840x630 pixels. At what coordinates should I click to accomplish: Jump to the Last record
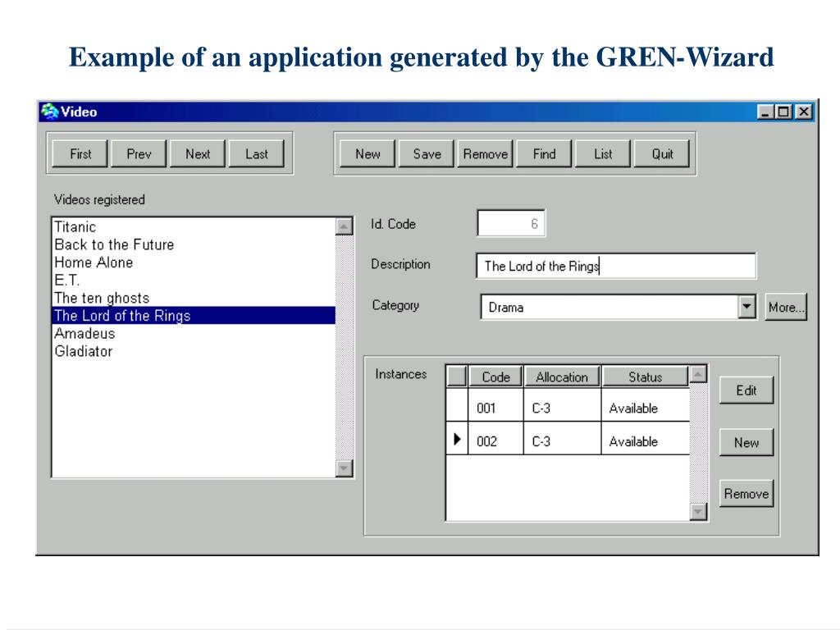tap(257, 154)
